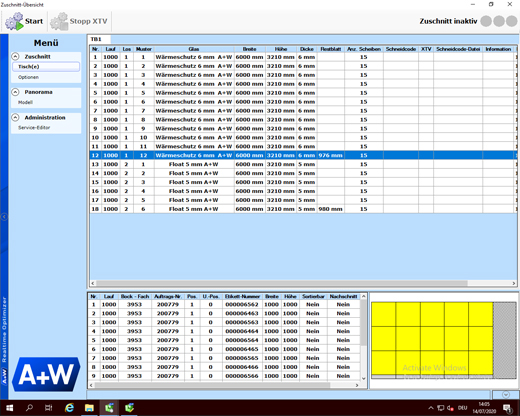
Task: Expand the bottom status bar chevron button
Action: (506, 395)
